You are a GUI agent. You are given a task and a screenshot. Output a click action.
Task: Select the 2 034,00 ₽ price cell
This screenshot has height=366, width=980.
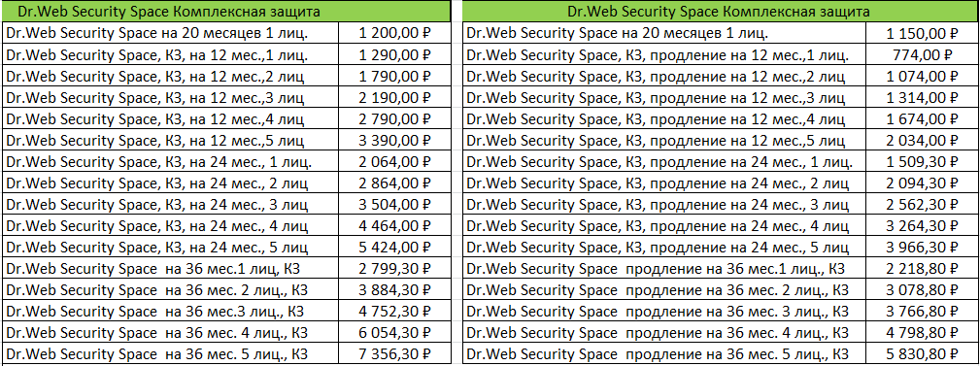[922, 141]
